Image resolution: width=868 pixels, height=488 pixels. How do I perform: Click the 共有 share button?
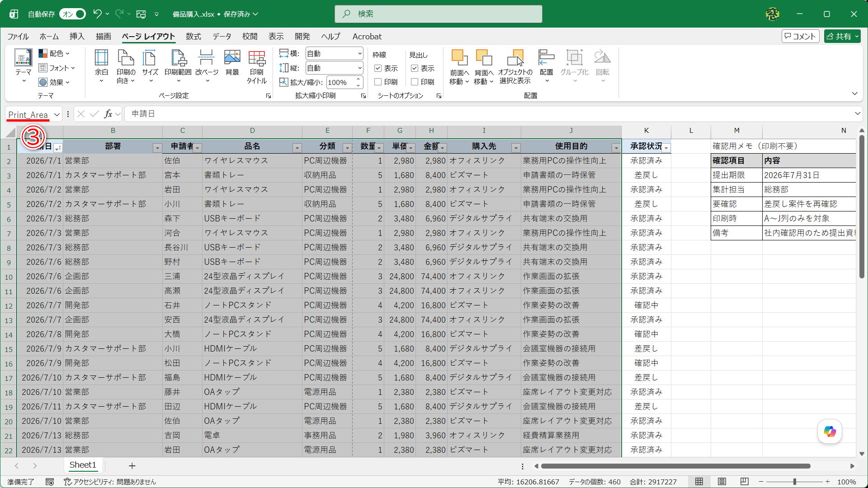[842, 37]
